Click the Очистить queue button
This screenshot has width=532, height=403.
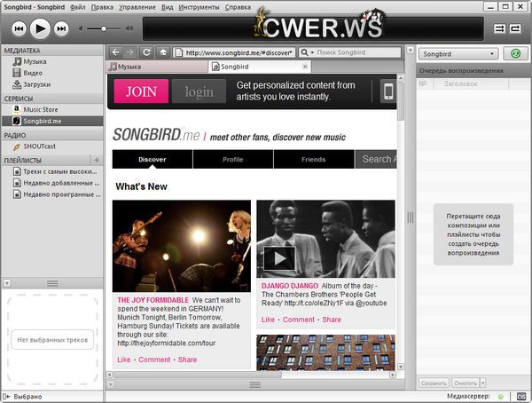[465, 383]
